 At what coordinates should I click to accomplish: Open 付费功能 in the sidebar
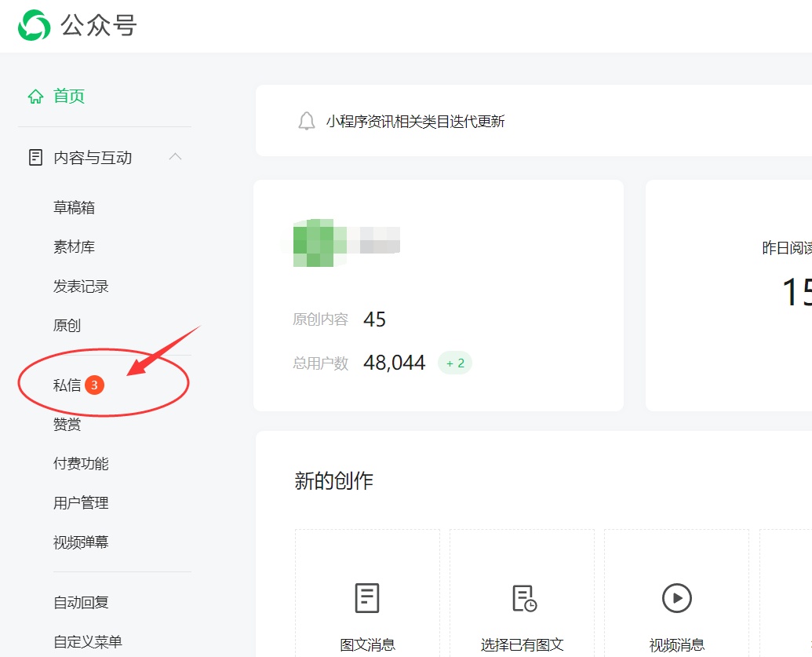[81, 463]
